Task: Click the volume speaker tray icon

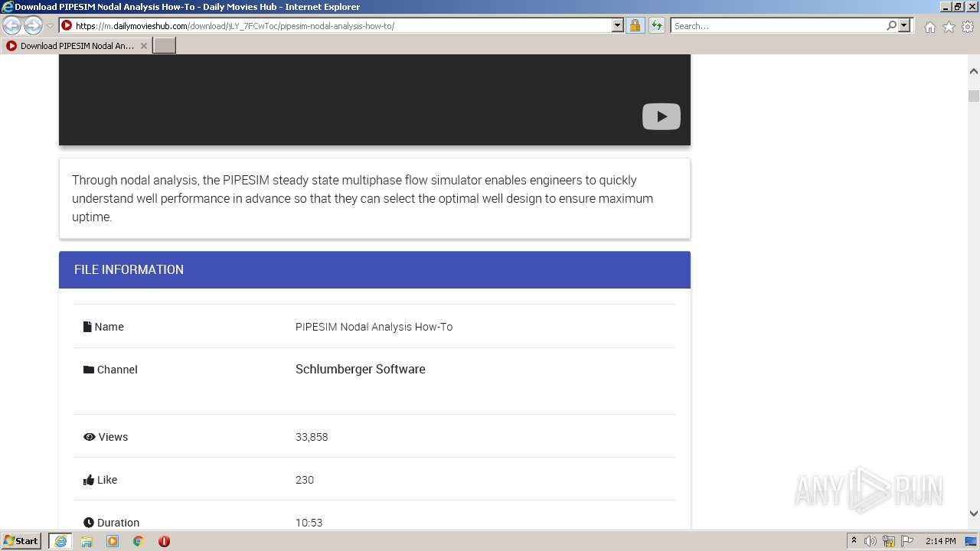Action: point(871,541)
